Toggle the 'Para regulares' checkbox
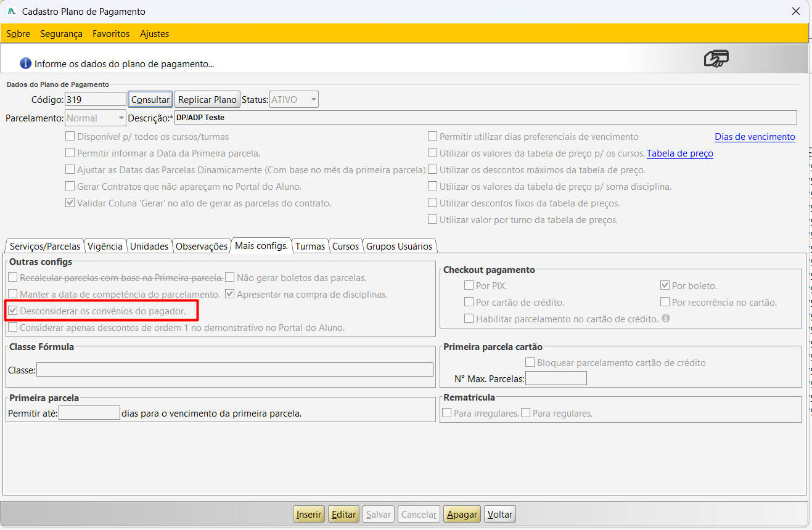This screenshot has height=530, width=812. [x=526, y=414]
